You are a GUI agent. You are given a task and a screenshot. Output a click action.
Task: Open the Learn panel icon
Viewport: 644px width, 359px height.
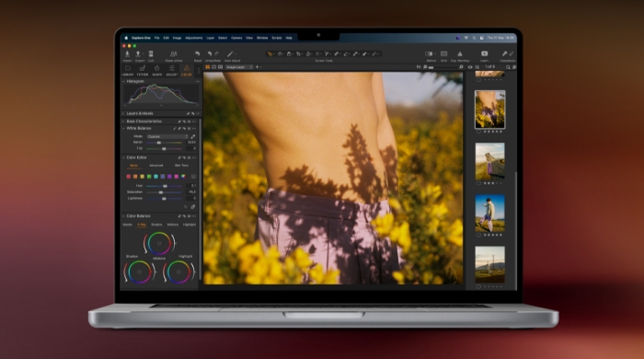point(485,53)
